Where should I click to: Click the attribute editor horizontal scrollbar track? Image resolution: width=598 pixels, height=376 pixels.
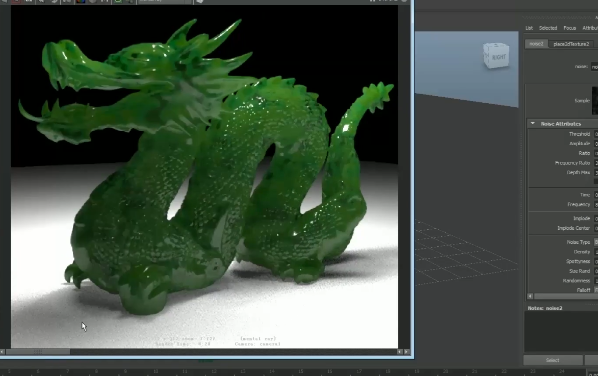point(566,296)
